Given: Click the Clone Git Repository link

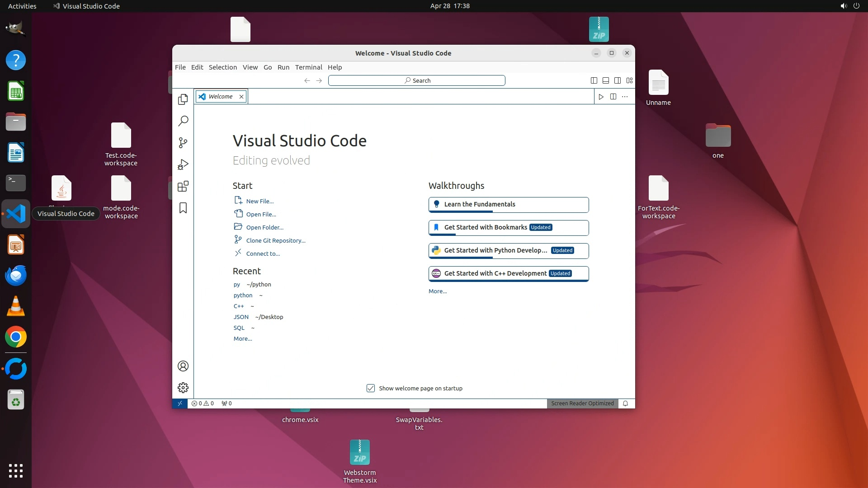Looking at the screenshot, I should click(x=276, y=241).
